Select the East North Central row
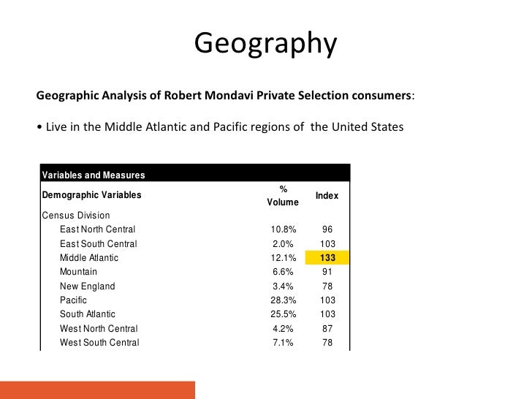532x399 pixels. [x=195, y=229]
